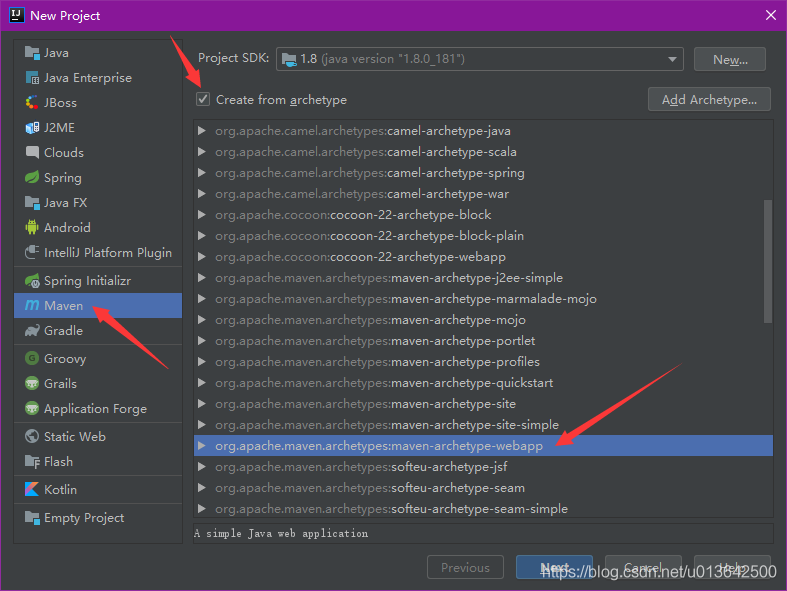Choose the Groovy 'G' icon
787x591 pixels.
coord(32,359)
